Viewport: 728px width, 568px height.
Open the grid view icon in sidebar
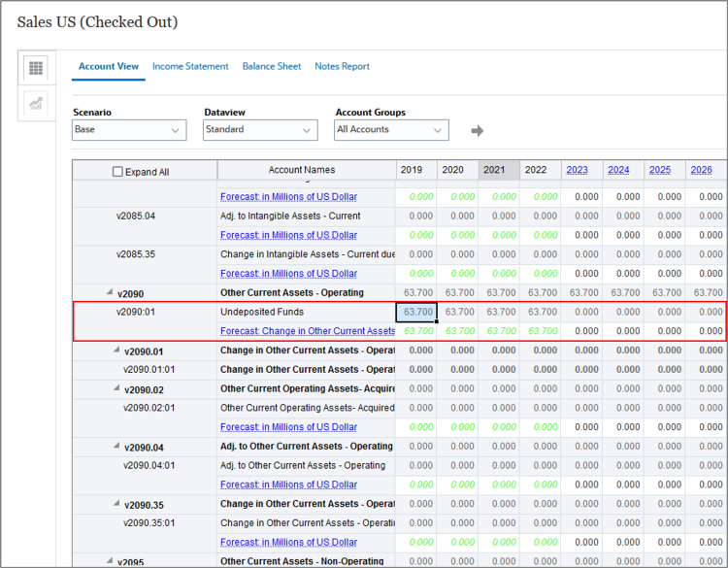pyautogui.click(x=36, y=68)
